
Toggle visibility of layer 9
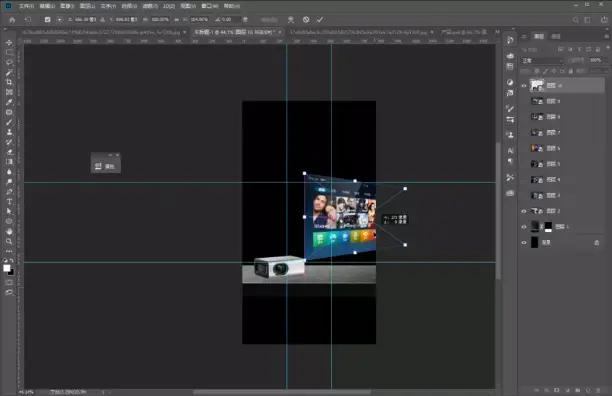[x=524, y=101]
